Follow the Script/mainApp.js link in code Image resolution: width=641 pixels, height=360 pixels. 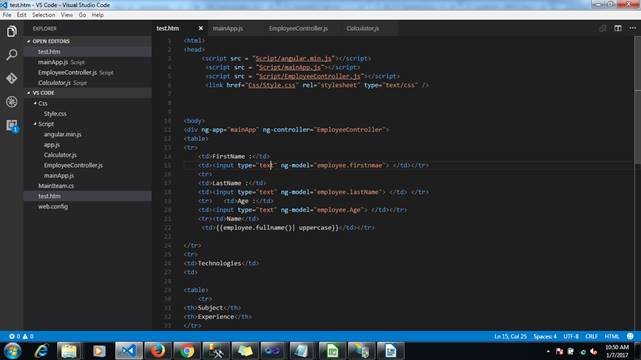289,67
